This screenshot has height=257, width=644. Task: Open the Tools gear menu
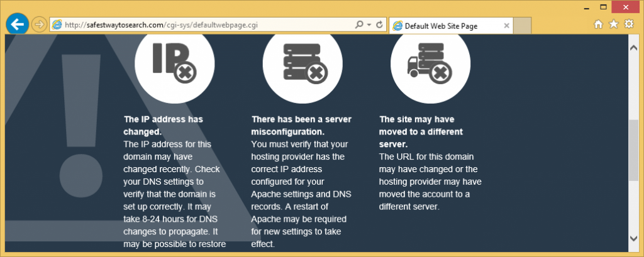pyautogui.click(x=628, y=25)
